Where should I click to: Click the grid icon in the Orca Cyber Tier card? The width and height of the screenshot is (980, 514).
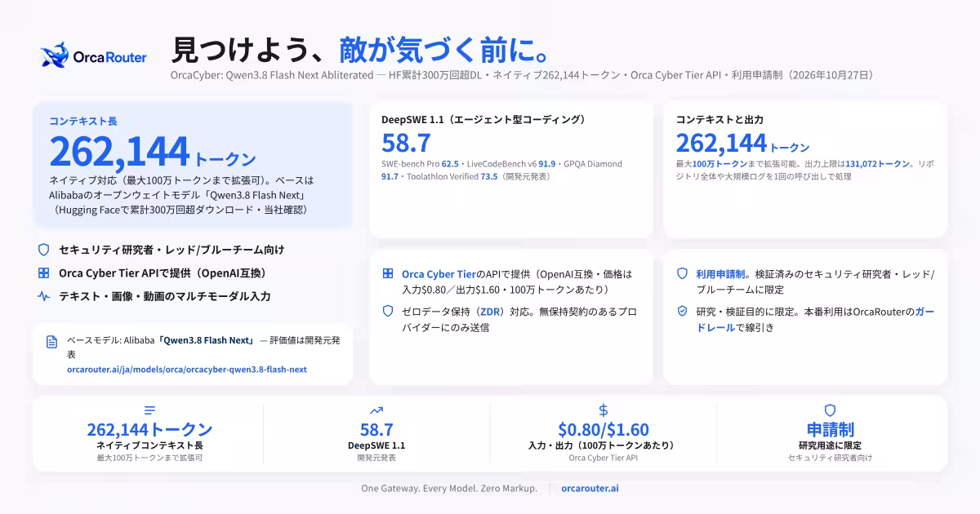(x=388, y=274)
